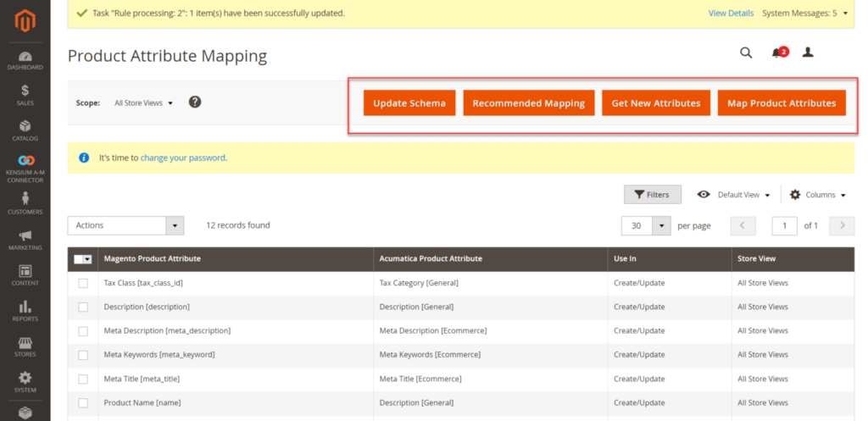Check the Meta Description row checkbox
Screen dimensions: 868x421
click(83, 331)
